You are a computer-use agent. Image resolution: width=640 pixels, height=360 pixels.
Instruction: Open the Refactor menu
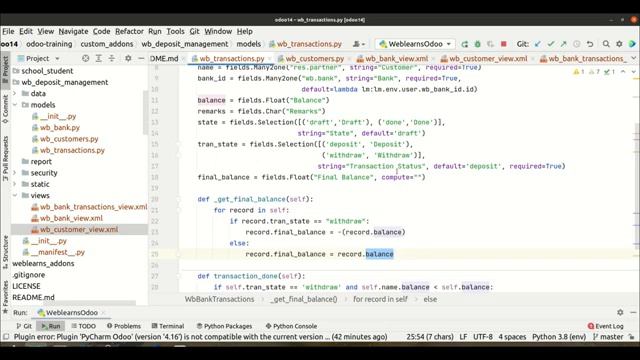129,31
